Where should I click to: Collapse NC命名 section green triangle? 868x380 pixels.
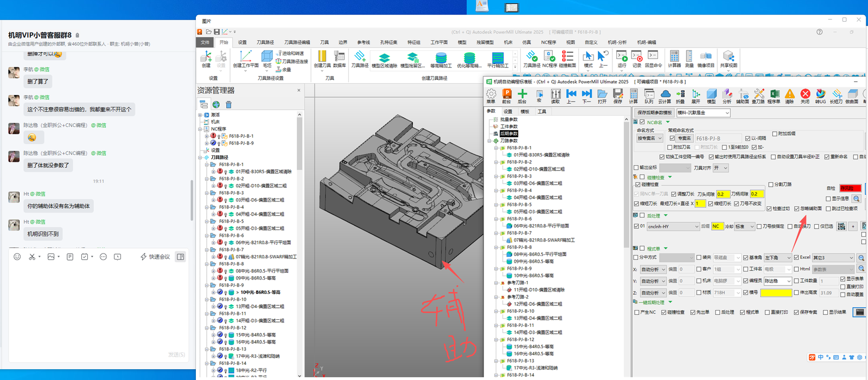(x=668, y=122)
